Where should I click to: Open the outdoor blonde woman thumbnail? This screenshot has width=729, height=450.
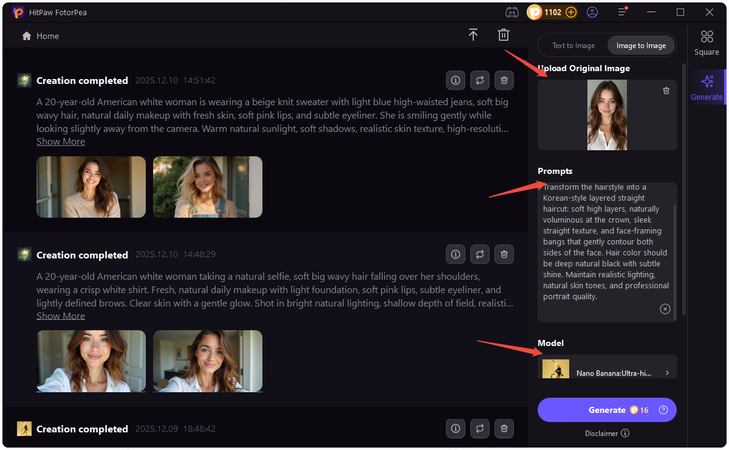coord(207,187)
